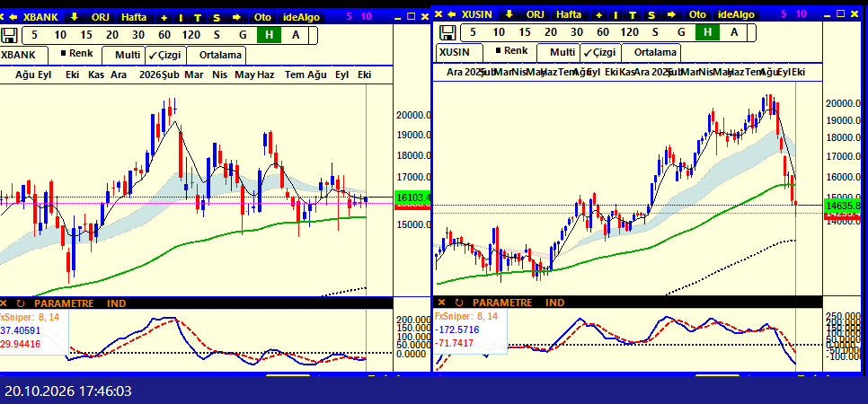Click the right arrow in XUSIN title bar
The height and width of the screenshot is (404, 868).
pos(671,15)
